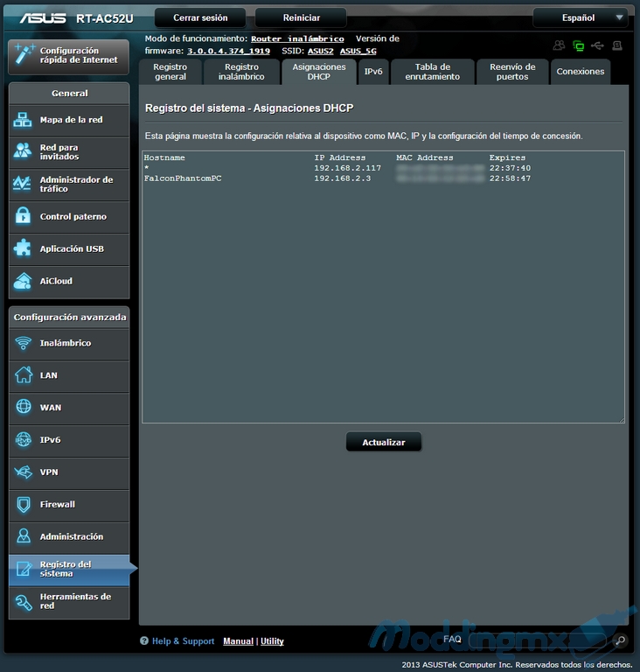Open Control paterno menu label
The height and width of the screenshot is (672, 640).
click(x=73, y=216)
